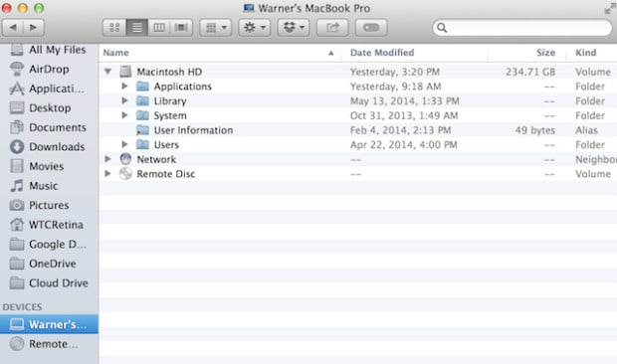The width and height of the screenshot is (617, 364).
Task: Enter full screen with the arrows icon
Action: click(611, 8)
